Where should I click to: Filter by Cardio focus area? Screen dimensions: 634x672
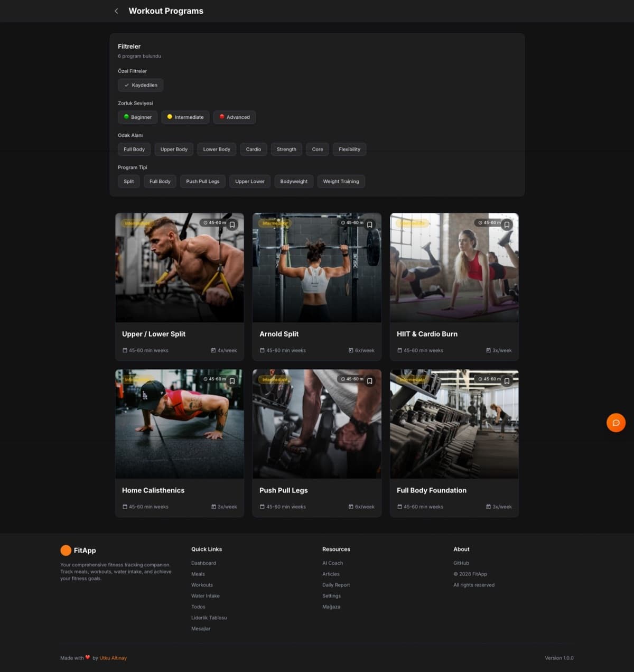(x=254, y=150)
